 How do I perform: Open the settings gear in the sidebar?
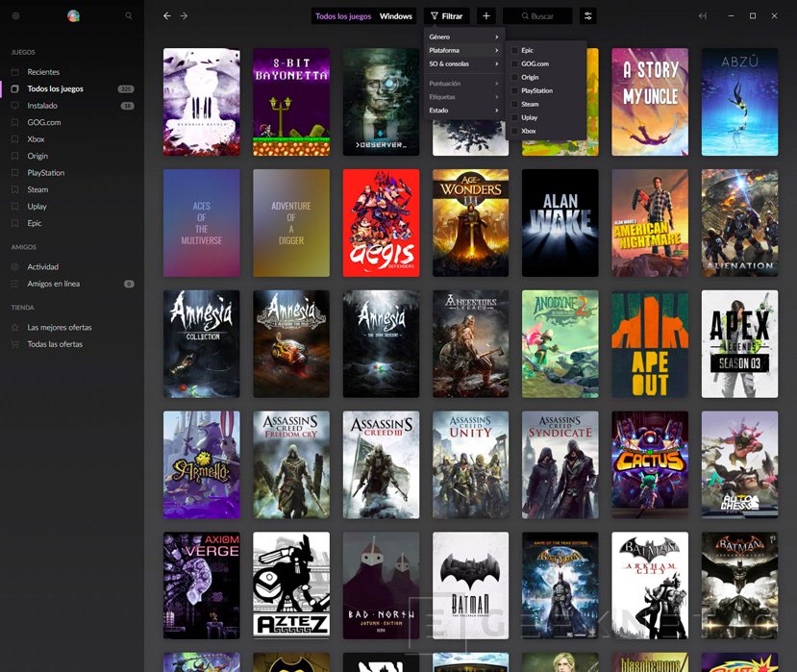[x=15, y=16]
